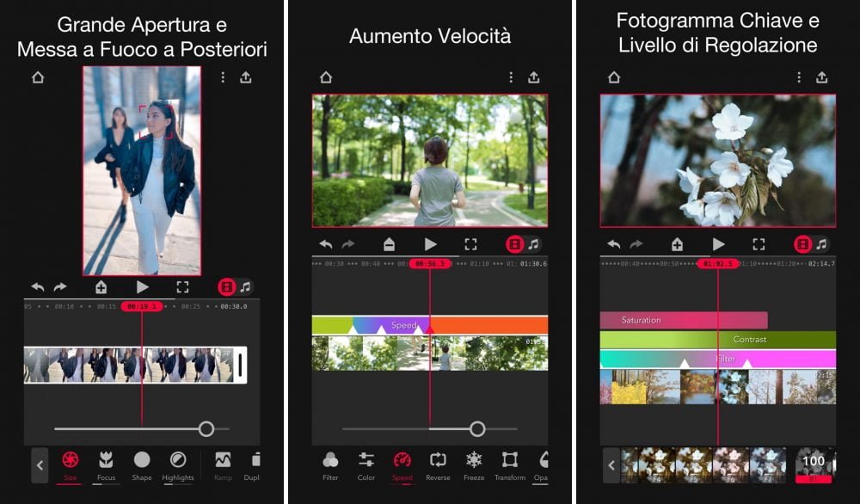Viewport: 860px width, 504px height.
Task: Select the Size aperture tool
Action: coord(71,464)
